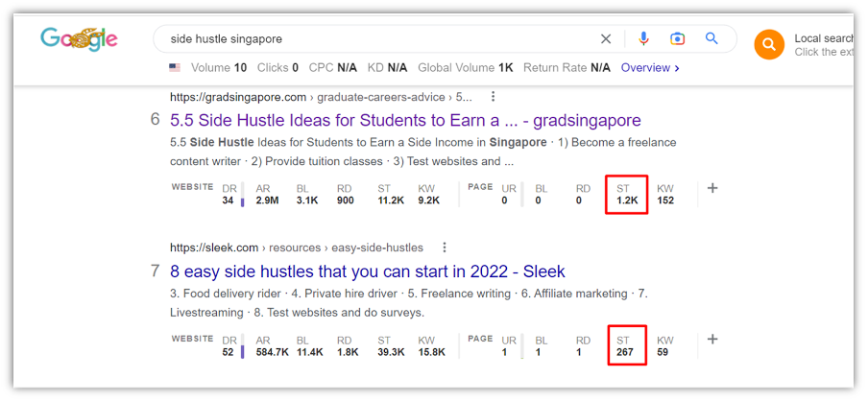This screenshot has height=401, width=868.
Task: Start voice search with microphone icon
Action: coord(643,39)
